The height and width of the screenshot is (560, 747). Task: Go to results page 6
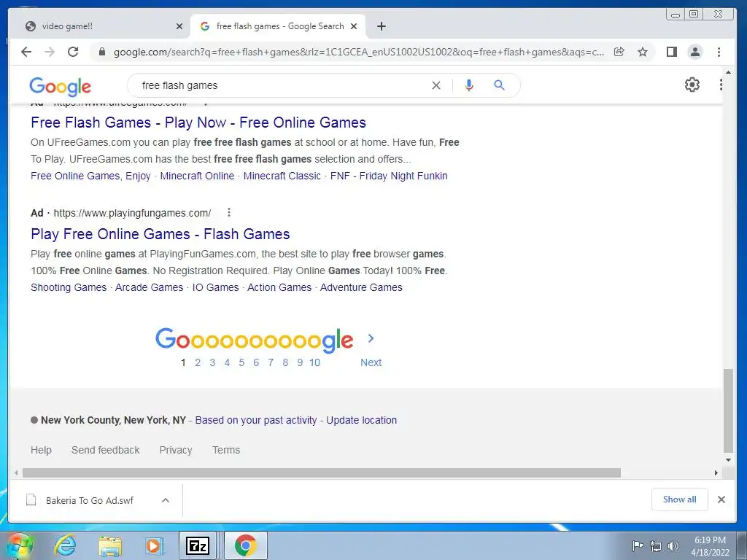pyautogui.click(x=256, y=362)
